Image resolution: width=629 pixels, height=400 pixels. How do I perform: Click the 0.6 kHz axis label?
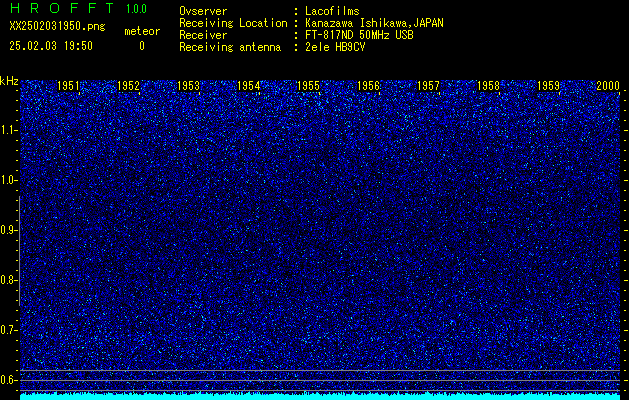coord(8,380)
